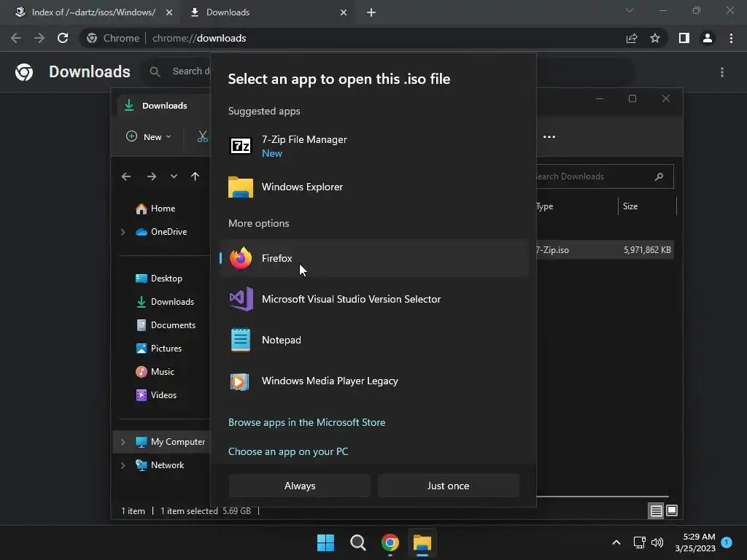Viewport: 747px width, 560px height.
Task: Open the See more ellipsis in Explorer toolbar
Action: click(x=549, y=136)
